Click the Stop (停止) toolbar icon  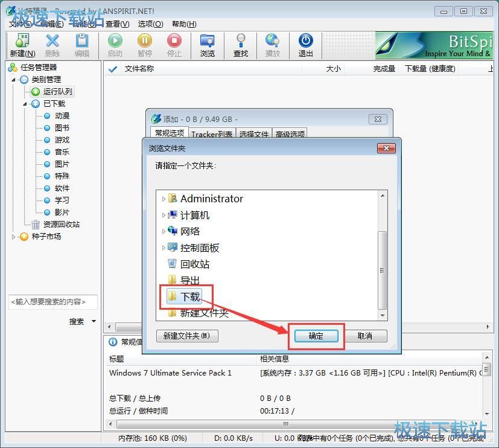[x=174, y=45]
